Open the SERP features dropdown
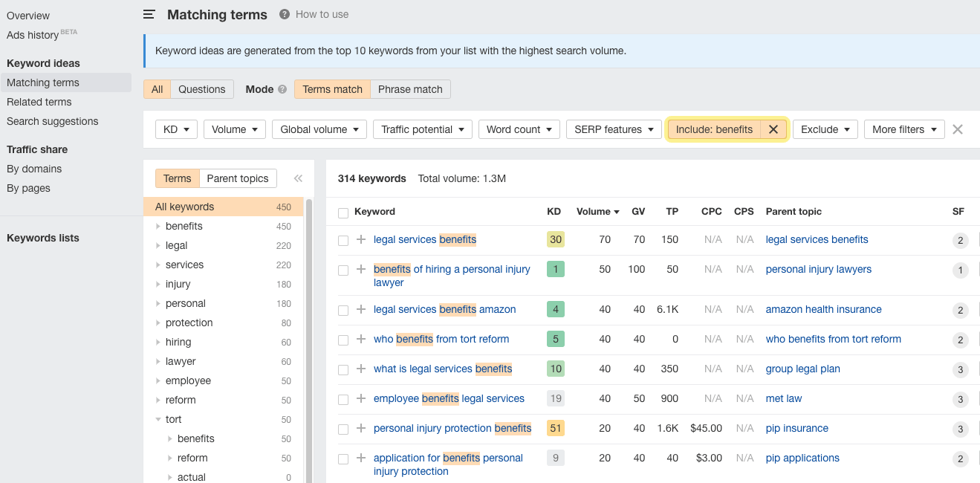The height and width of the screenshot is (483, 980). [x=614, y=129]
